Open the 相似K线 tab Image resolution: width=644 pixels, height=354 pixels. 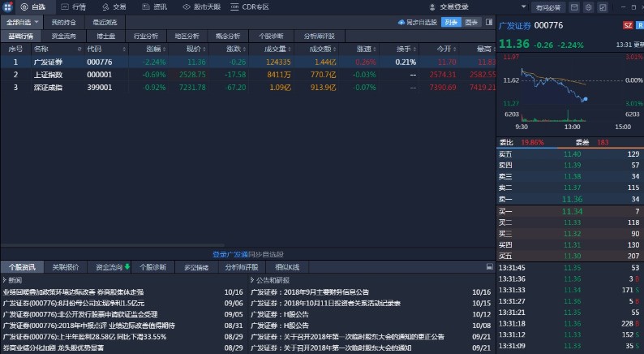click(287, 267)
